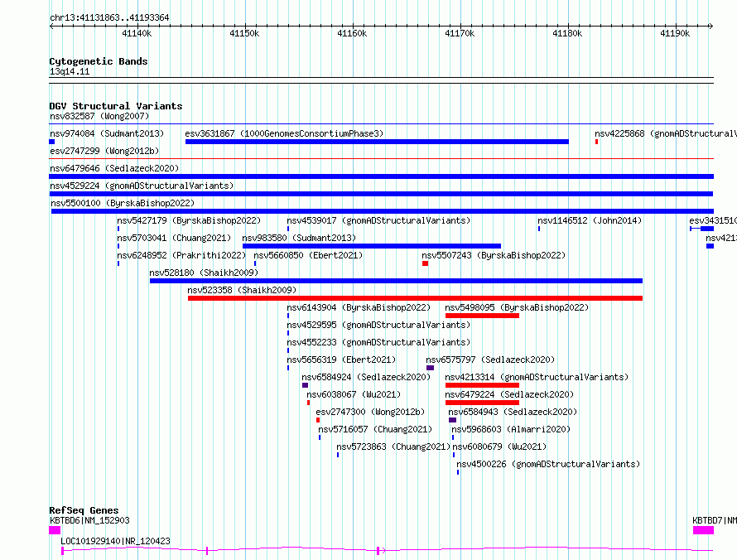Click nsv6584924 (Sedlazeck2020) label
Screen dimensions: 737x560
(x=366, y=377)
